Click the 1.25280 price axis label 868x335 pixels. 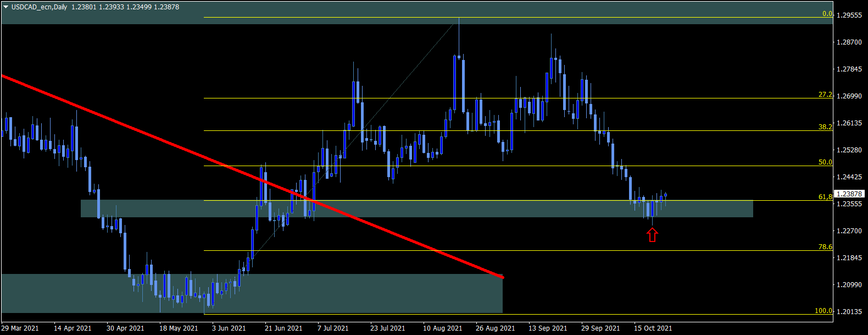coord(850,150)
